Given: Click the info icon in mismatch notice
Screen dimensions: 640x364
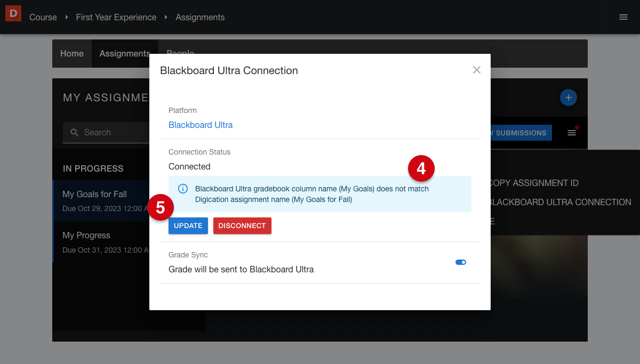Looking at the screenshot, I should coord(183,189).
